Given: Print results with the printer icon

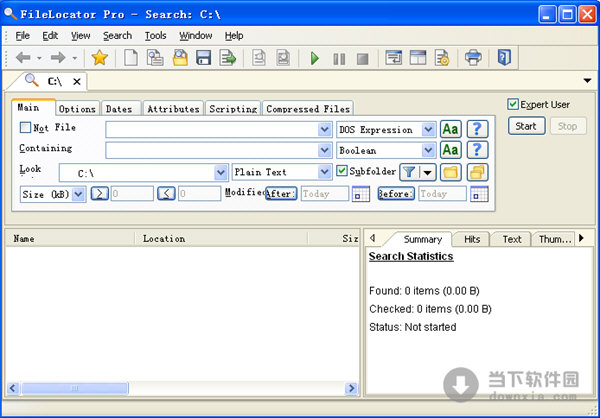Looking at the screenshot, I should [473, 57].
